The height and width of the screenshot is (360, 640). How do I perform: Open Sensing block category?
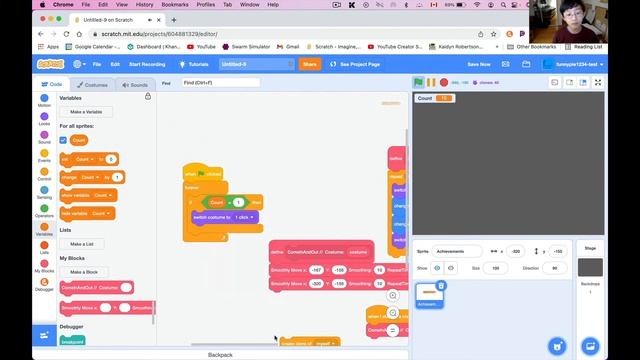pyautogui.click(x=44, y=192)
